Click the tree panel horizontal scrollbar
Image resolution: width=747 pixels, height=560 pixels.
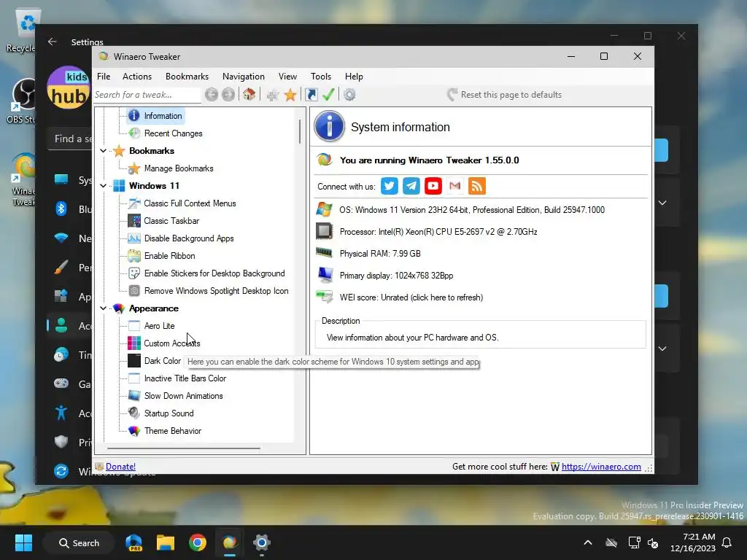coord(184,448)
